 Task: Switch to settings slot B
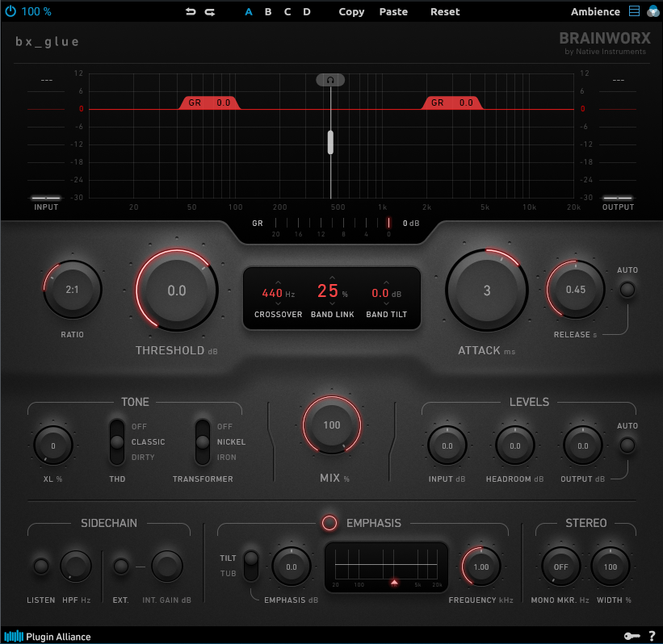pos(268,12)
